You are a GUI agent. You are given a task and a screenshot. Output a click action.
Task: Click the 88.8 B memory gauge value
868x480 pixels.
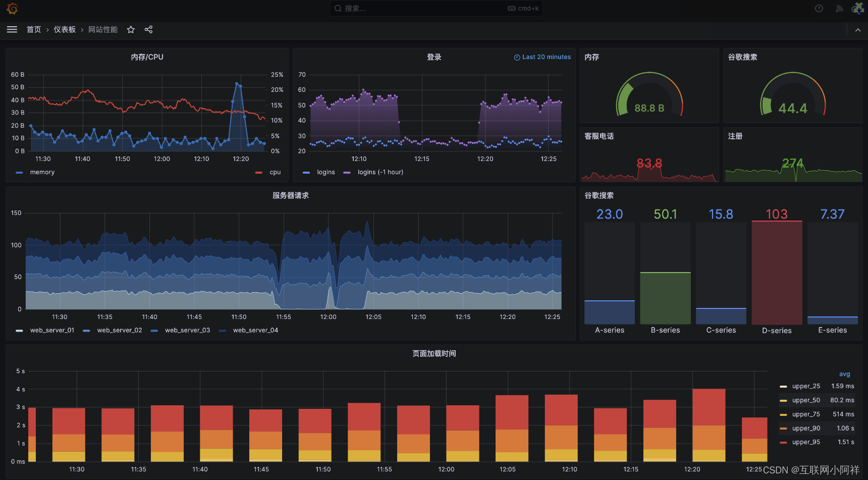pyautogui.click(x=649, y=108)
